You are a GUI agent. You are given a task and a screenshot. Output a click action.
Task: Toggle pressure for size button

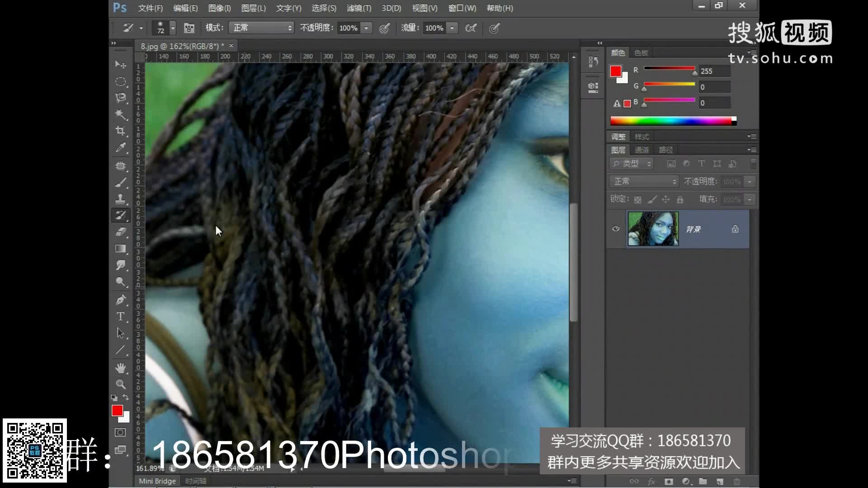pyautogui.click(x=494, y=28)
